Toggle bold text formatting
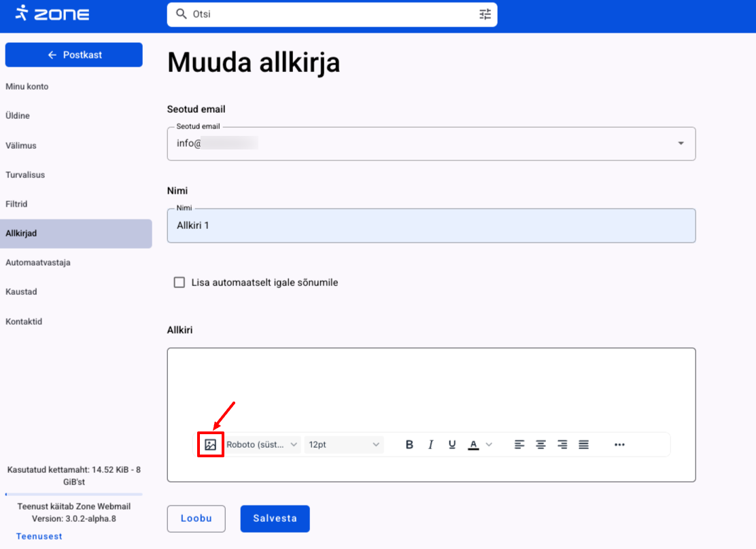The height and width of the screenshot is (549, 756). point(409,445)
